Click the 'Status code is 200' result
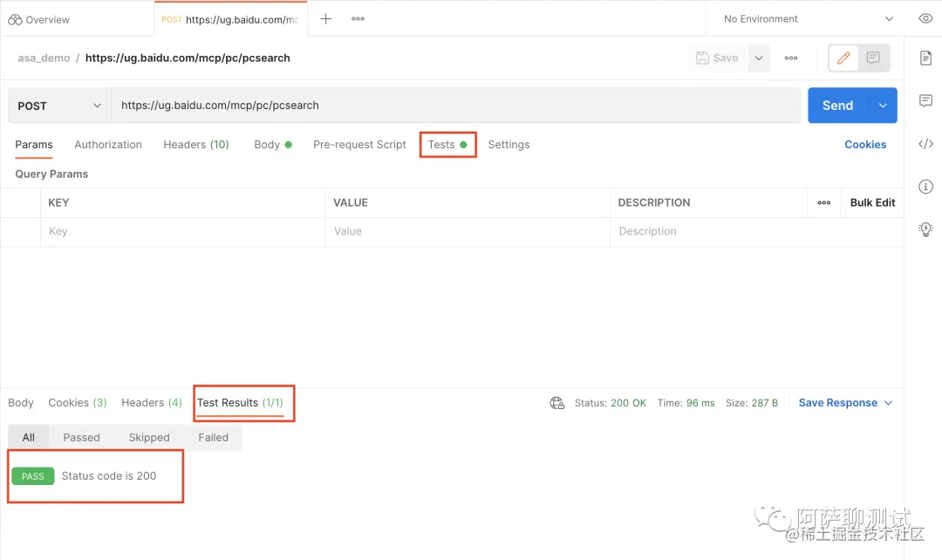This screenshot has height=560, width=942. click(109, 476)
